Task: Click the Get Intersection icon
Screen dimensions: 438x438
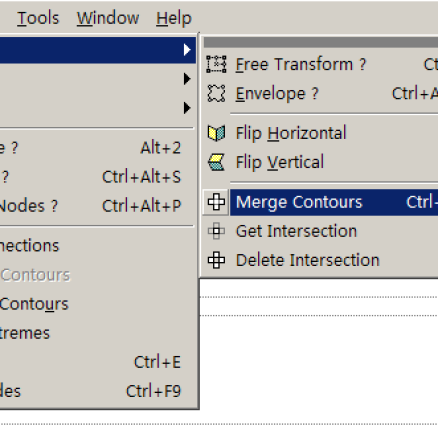Action: point(216,231)
